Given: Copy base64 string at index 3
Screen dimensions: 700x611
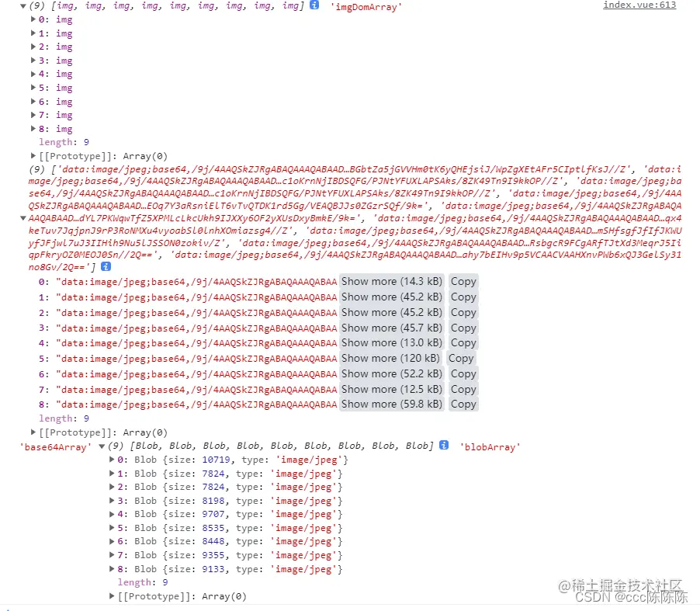Looking at the screenshot, I should pyautogui.click(x=463, y=328).
